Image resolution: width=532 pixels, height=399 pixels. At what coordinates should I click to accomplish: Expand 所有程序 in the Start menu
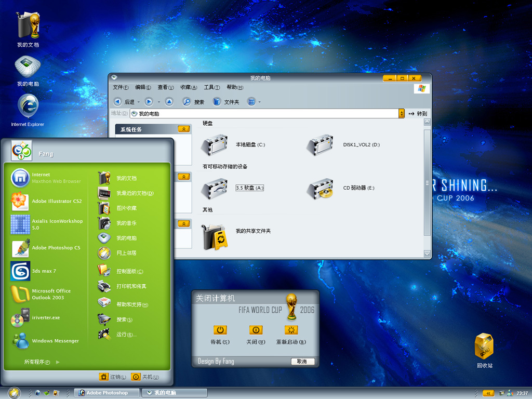42,362
